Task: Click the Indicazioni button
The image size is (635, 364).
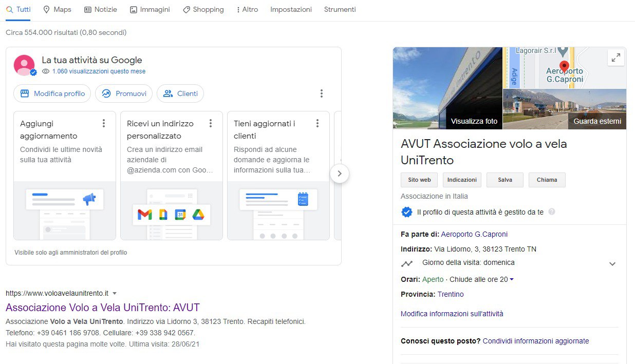Action: pos(462,180)
